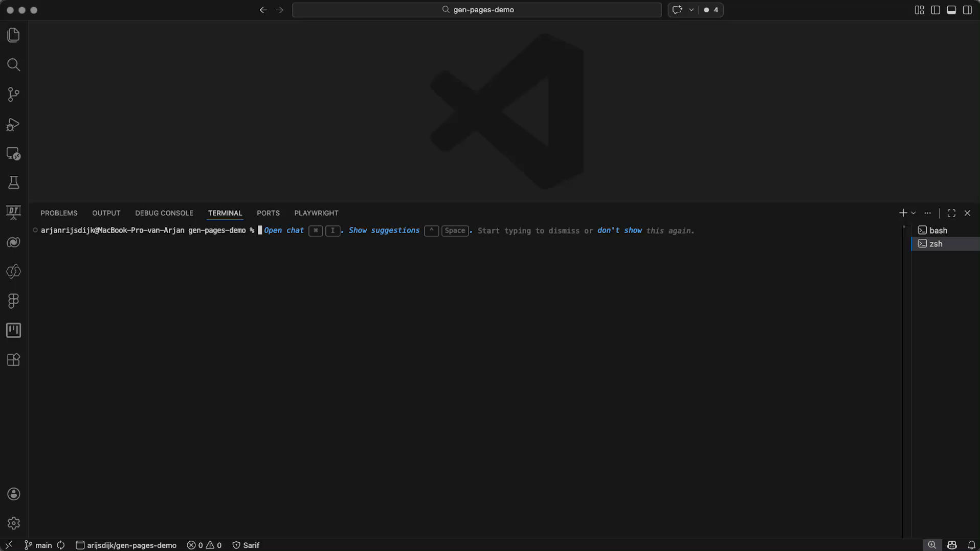Switch to the DEBUG CONSOLE tab
The height and width of the screenshot is (551, 980).
(164, 213)
